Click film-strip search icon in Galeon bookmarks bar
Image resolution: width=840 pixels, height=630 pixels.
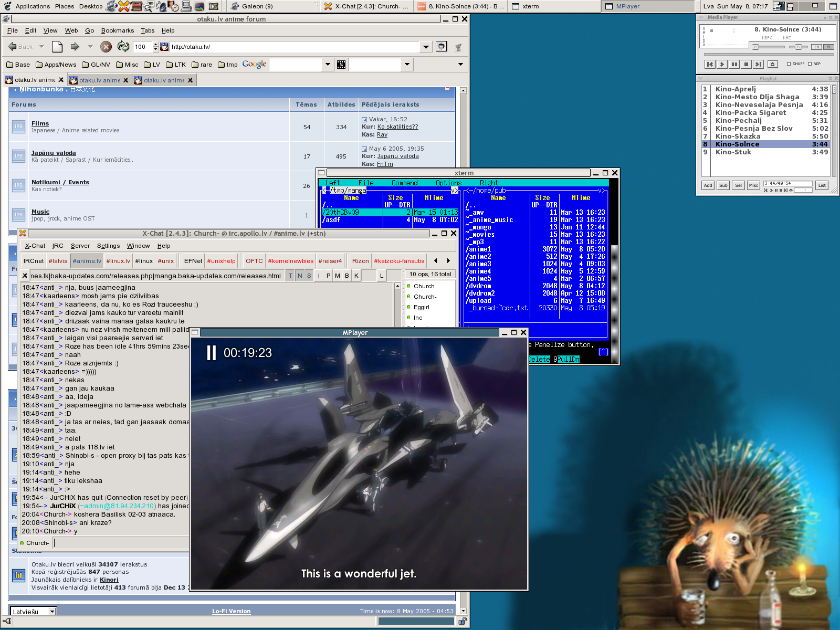[x=341, y=65]
